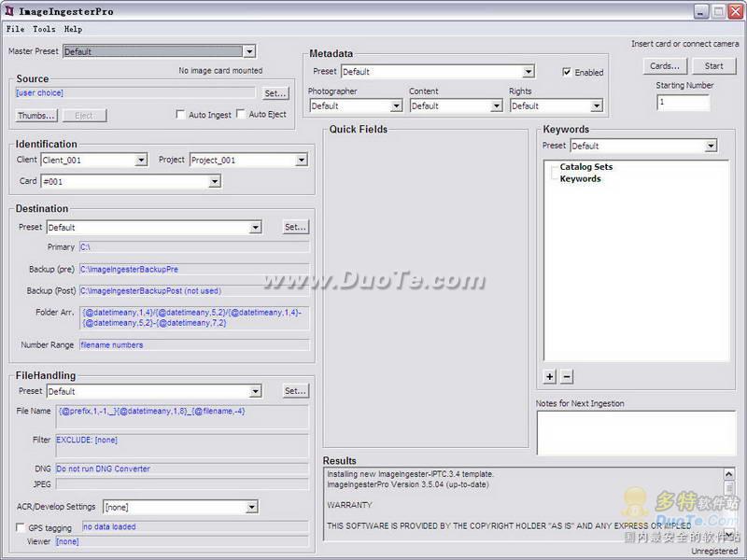
Task: Expand the Project dropdown
Action: 302,160
